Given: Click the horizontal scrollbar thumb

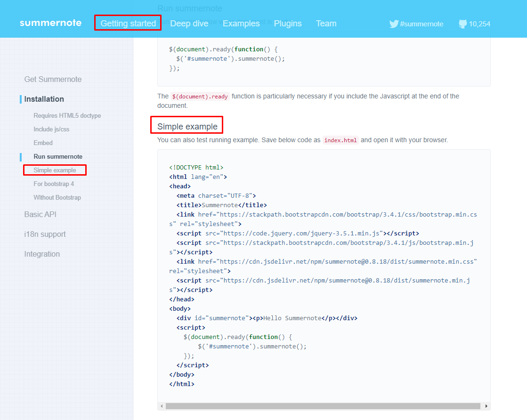Looking at the screenshot, I should tap(323, 406).
